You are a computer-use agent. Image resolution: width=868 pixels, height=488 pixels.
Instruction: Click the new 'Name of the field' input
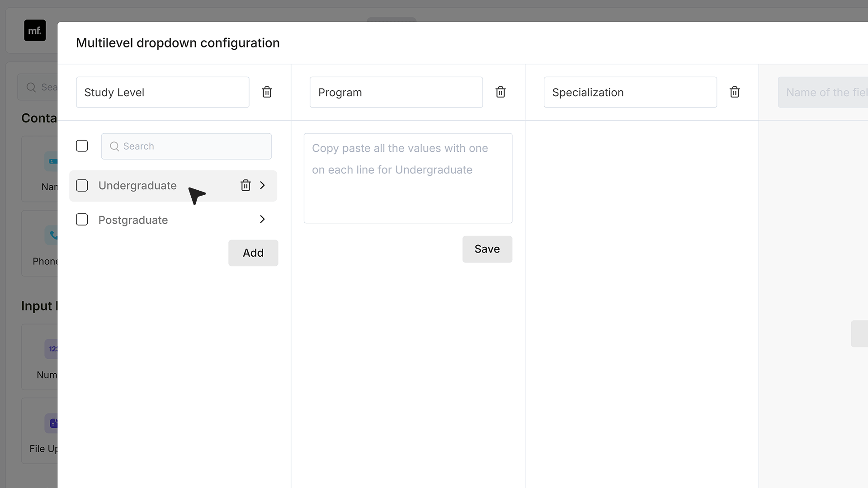pyautogui.click(x=823, y=92)
